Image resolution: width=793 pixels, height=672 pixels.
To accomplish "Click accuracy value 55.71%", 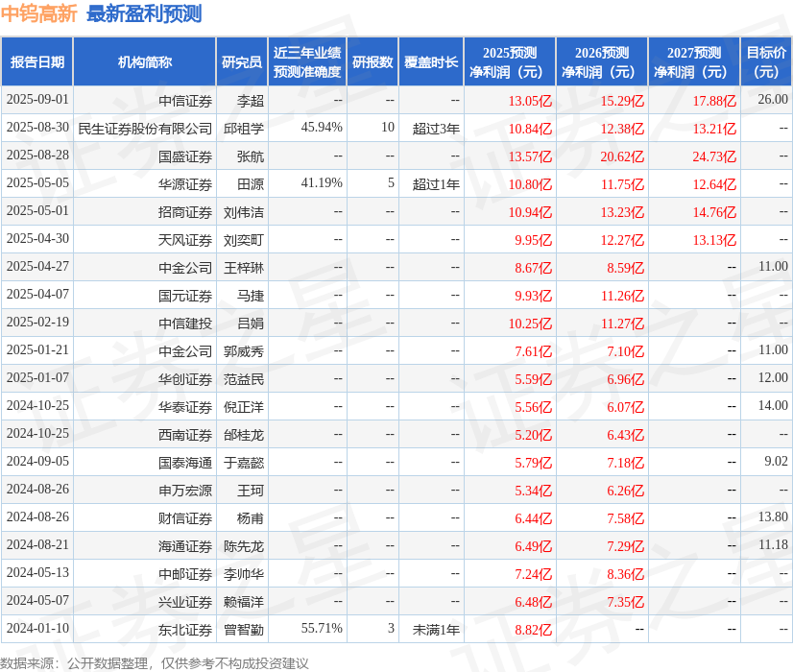I will tap(322, 628).
